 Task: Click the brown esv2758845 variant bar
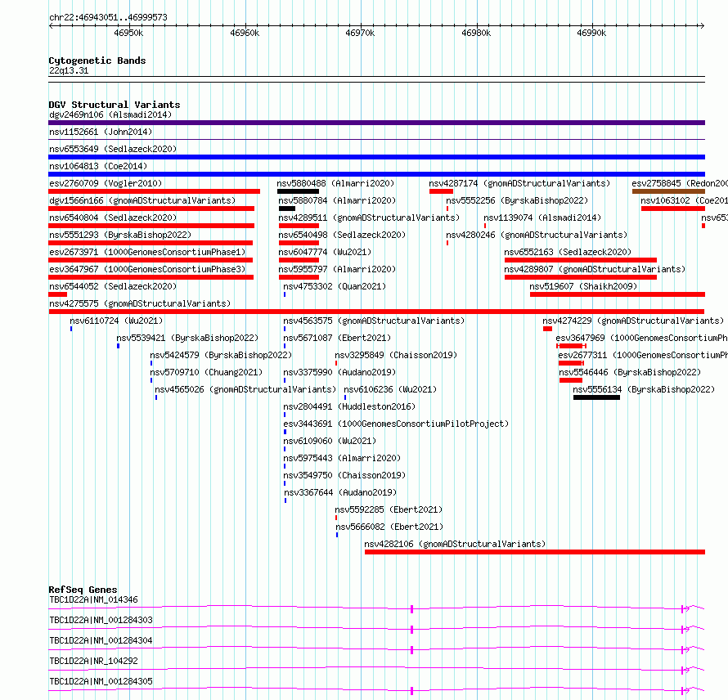(x=668, y=191)
